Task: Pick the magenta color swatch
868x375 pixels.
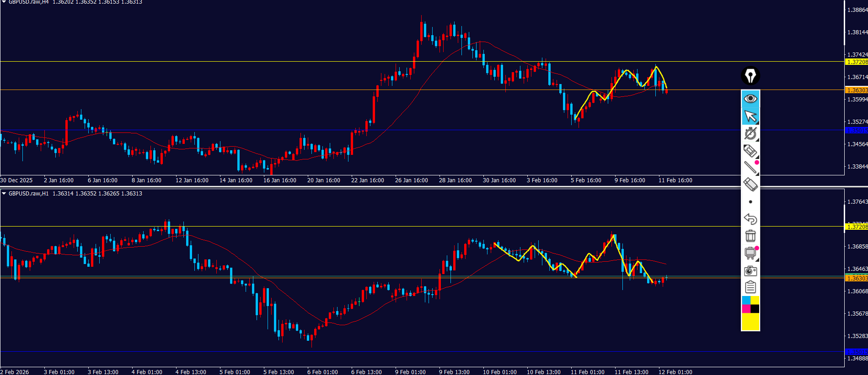Action: (x=746, y=309)
